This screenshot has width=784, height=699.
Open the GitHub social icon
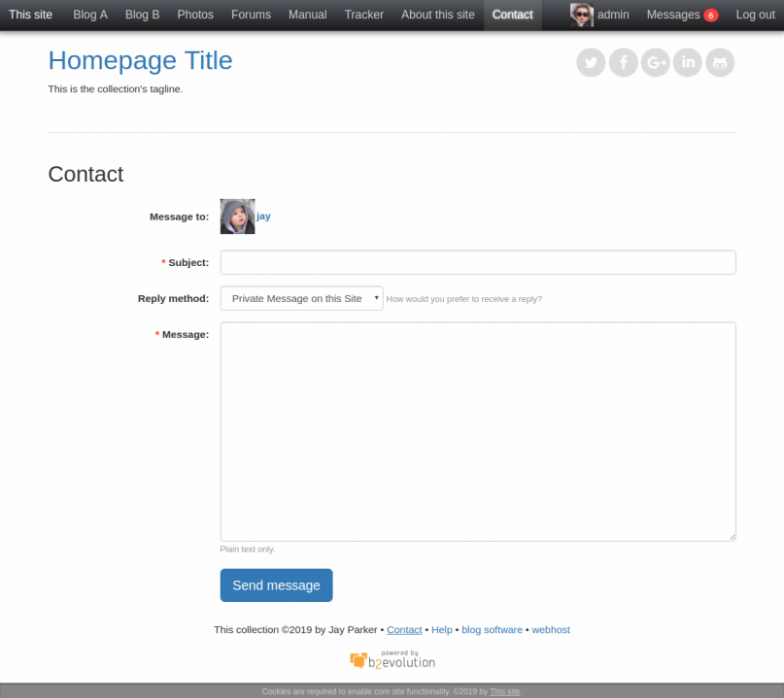[720, 62]
